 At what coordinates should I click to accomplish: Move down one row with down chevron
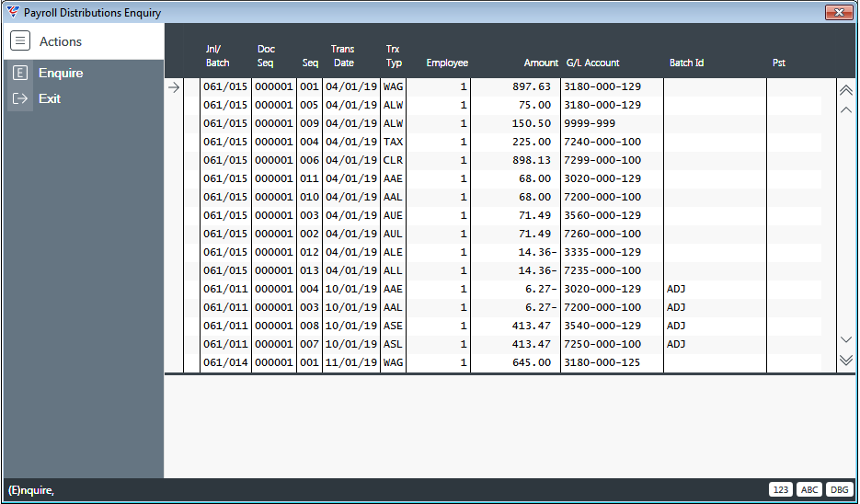[x=845, y=339]
